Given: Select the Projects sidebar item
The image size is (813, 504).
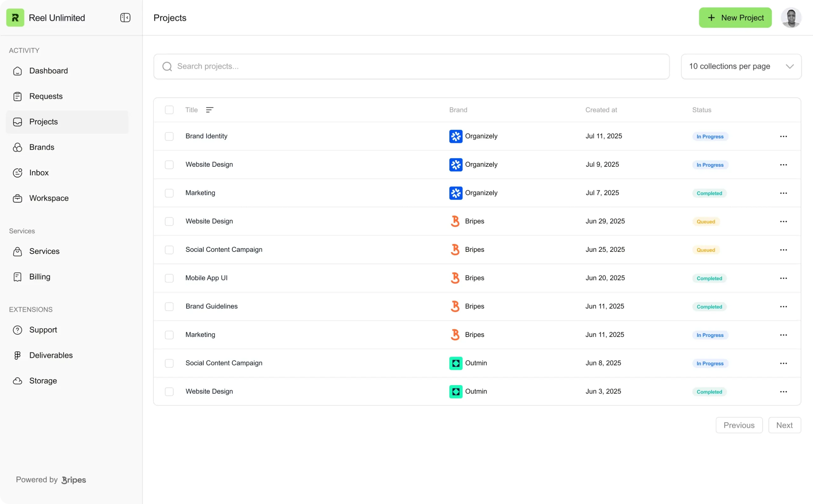Looking at the screenshot, I should pyautogui.click(x=67, y=122).
